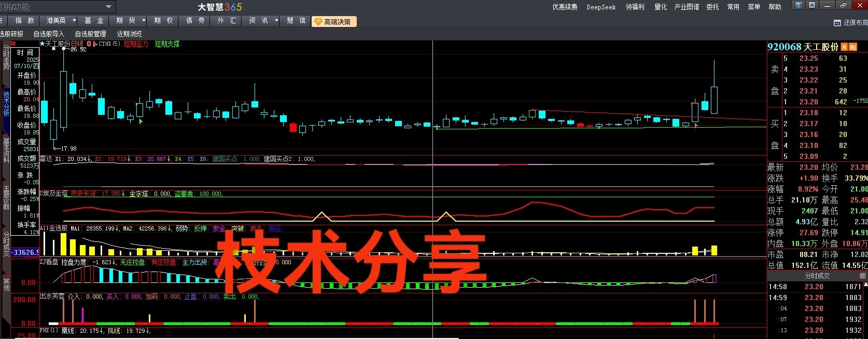Viewport: 868px width, 339px height.
Task: Click the 分时成交 header in quote panel
Action: 817,276
